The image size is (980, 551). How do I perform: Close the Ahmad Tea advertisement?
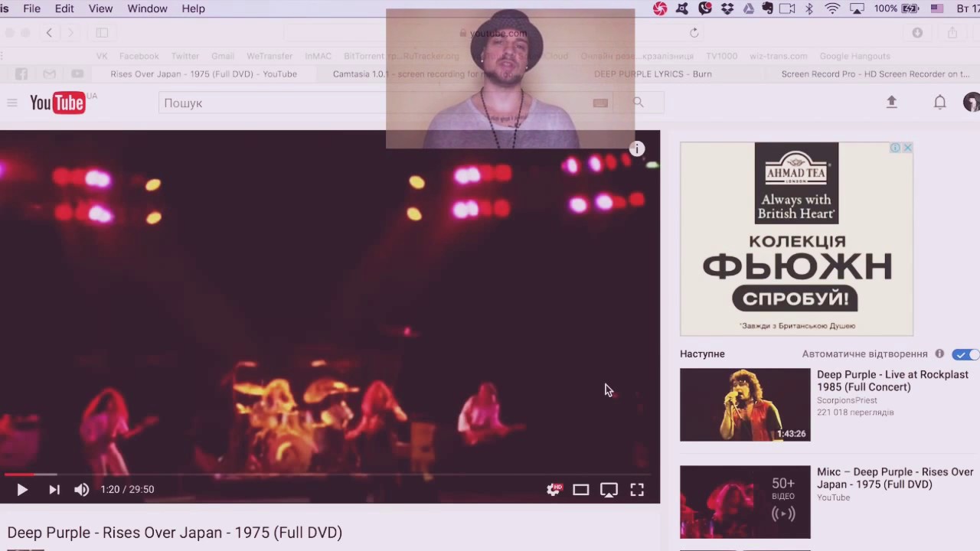[907, 148]
